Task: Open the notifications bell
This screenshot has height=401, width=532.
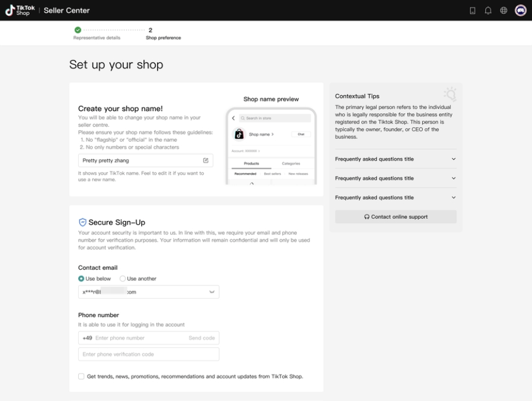Action: coord(488,11)
